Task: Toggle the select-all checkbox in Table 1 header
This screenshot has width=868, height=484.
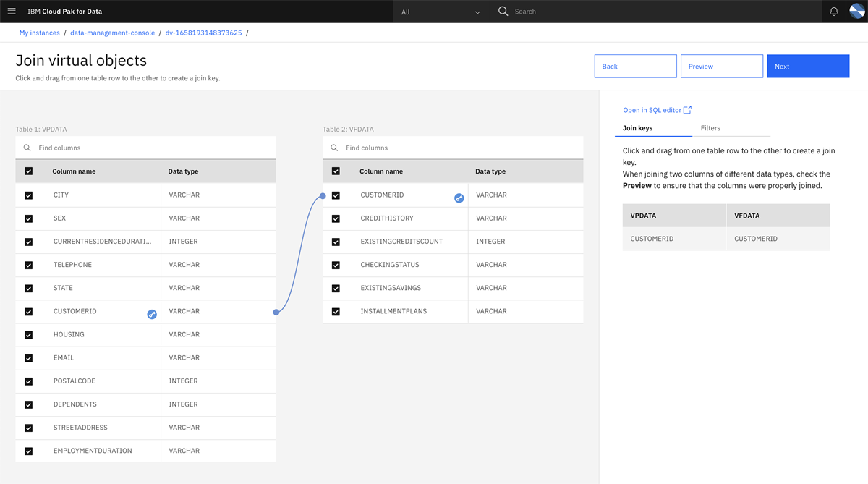Action: pos(27,171)
